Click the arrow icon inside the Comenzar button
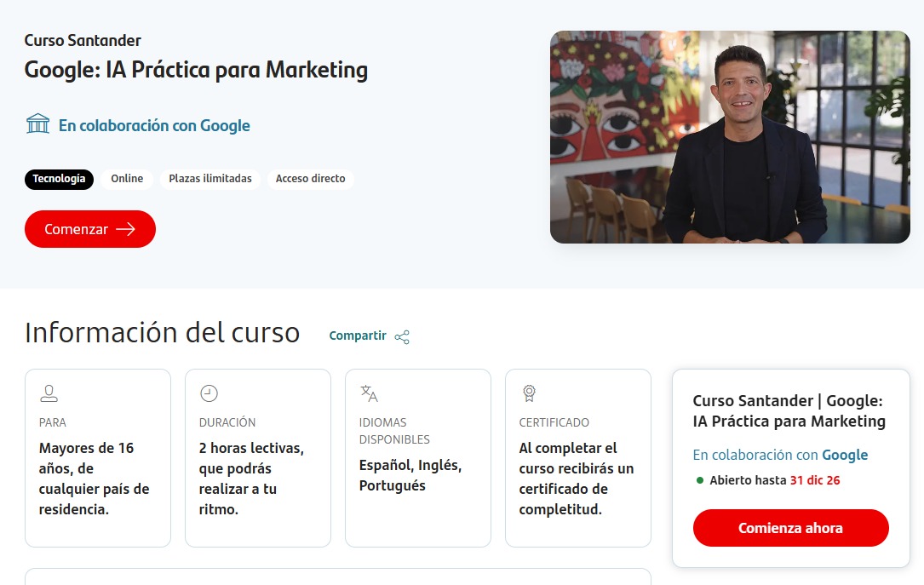The width and height of the screenshot is (924, 585). [124, 228]
